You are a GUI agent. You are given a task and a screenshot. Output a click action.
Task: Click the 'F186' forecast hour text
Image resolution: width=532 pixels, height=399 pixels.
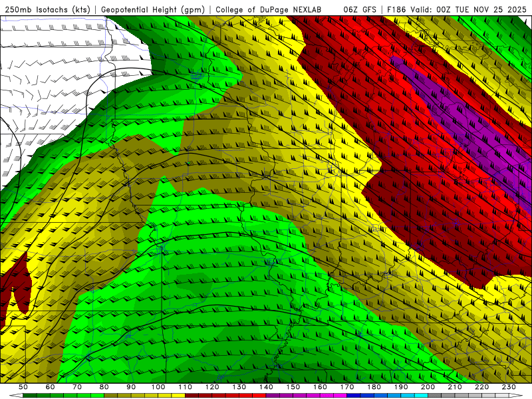[x=396, y=9]
